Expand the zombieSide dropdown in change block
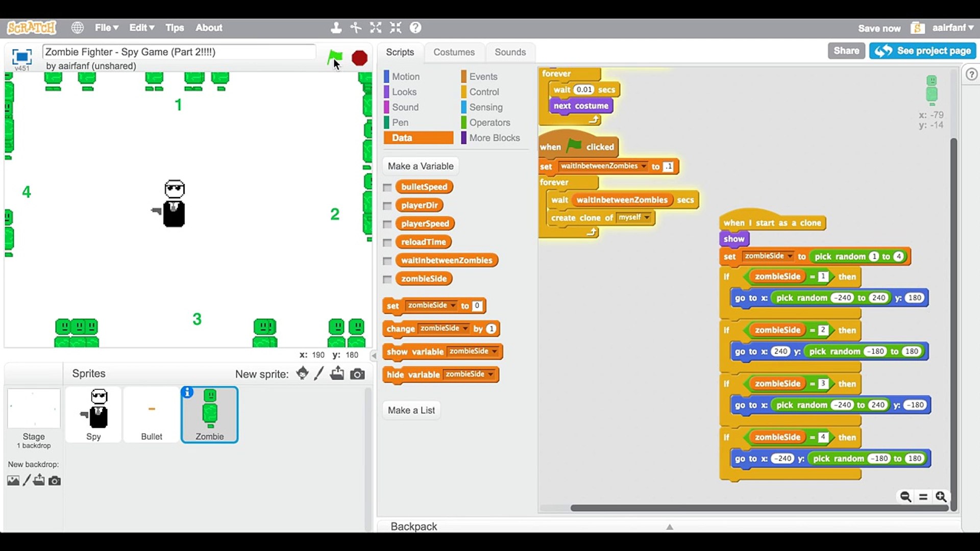This screenshot has height=551, width=980. pyautogui.click(x=464, y=329)
